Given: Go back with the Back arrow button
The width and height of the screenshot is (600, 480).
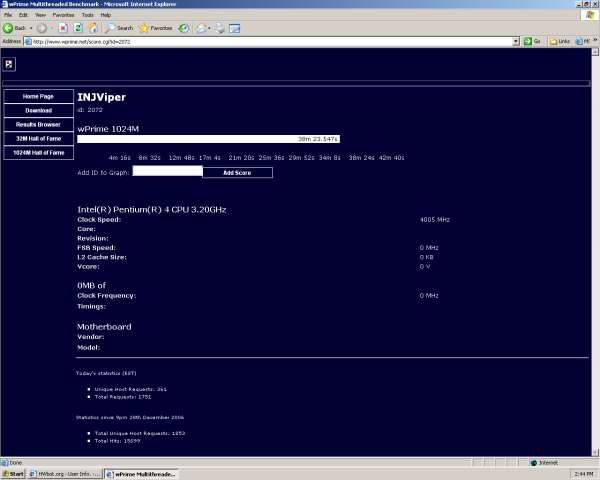Looking at the screenshot, I should [x=14, y=28].
